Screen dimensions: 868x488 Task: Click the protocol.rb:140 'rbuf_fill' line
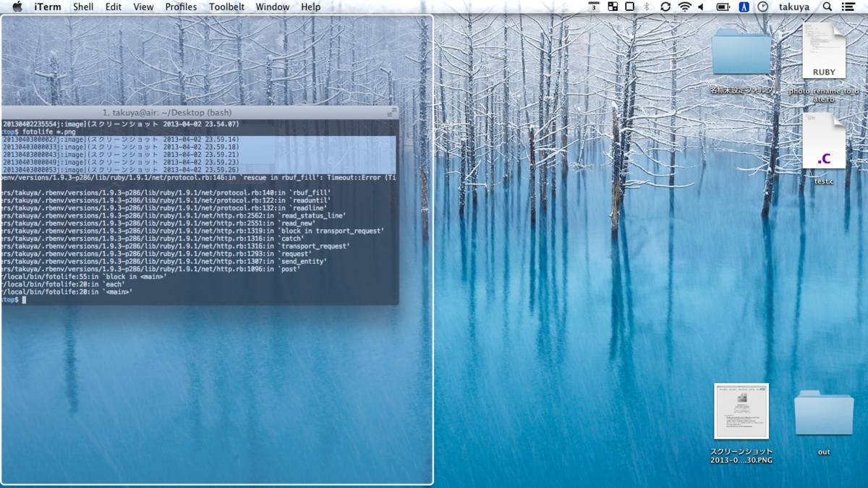[x=166, y=192]
